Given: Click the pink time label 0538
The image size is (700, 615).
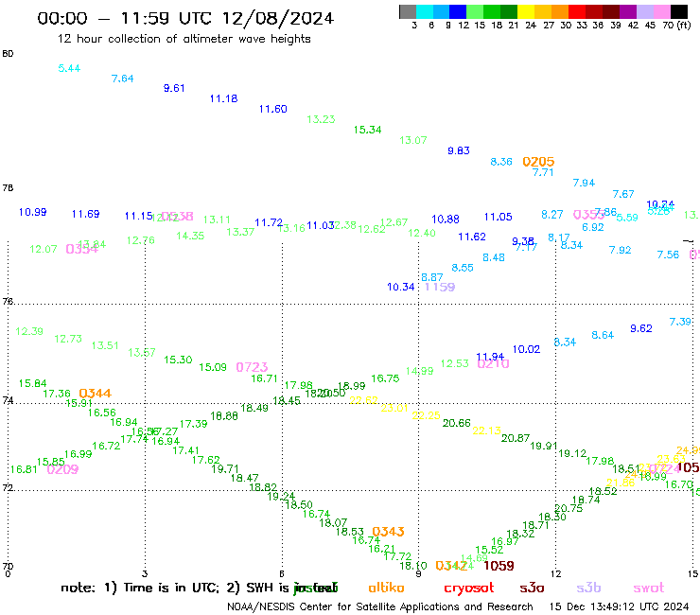Looking at the screenshot, I should click(x=177, y=216).
